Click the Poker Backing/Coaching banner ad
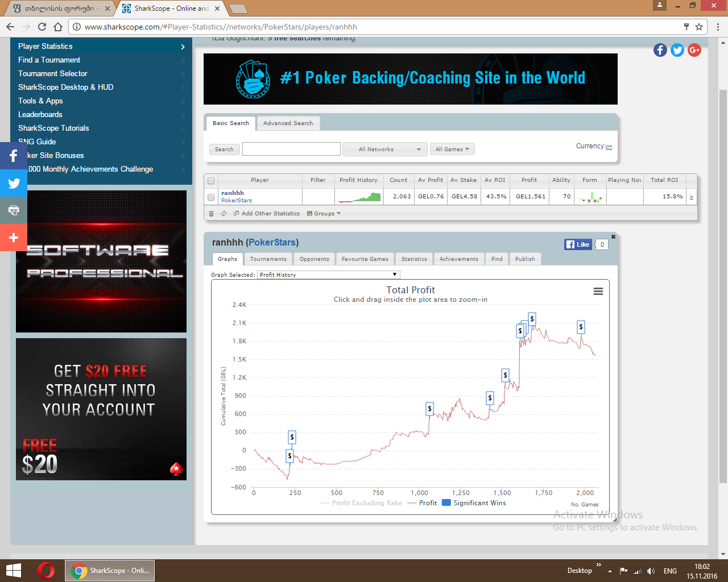Viewport: 728px width, 582px height. 411,79
